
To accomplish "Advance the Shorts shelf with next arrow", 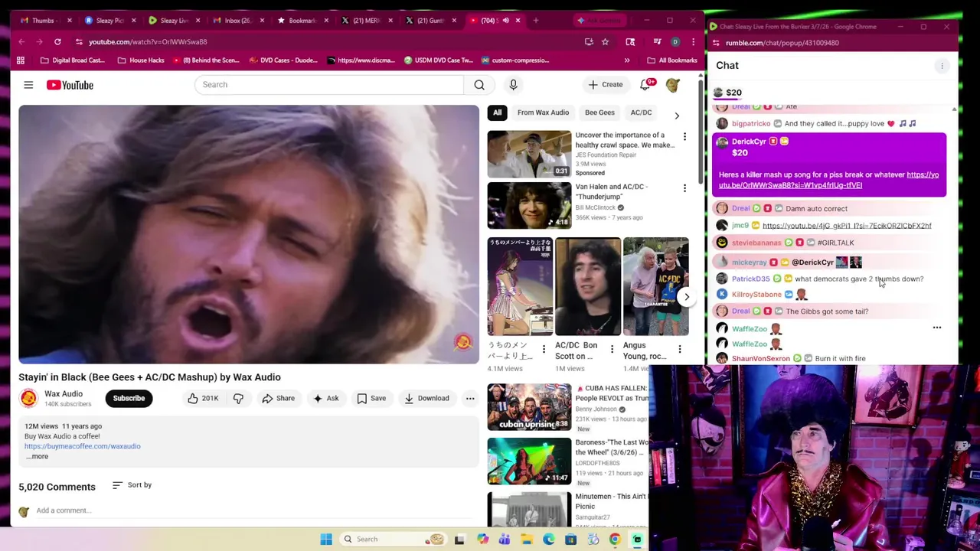I will point(686,296).
